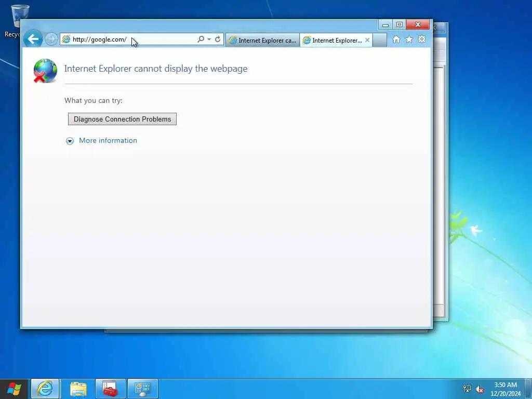Switch to the first "Internet Explorer ca..." tab
This screenshot has width=532, height=399.
[262, 41]
